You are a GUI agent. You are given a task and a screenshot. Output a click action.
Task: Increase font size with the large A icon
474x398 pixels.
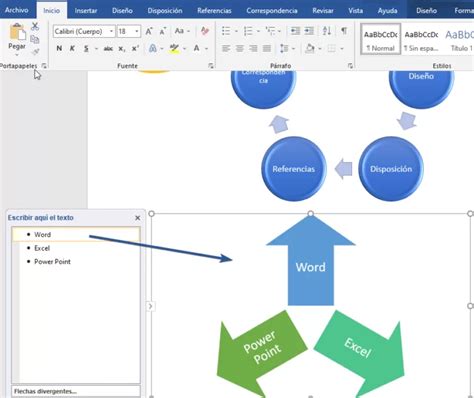[x=149, y=32]
